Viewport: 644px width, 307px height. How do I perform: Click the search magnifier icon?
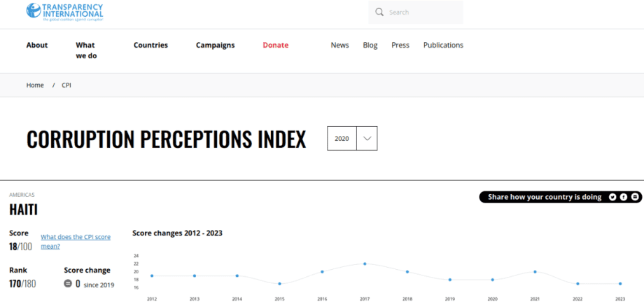[x=379, y=12]
